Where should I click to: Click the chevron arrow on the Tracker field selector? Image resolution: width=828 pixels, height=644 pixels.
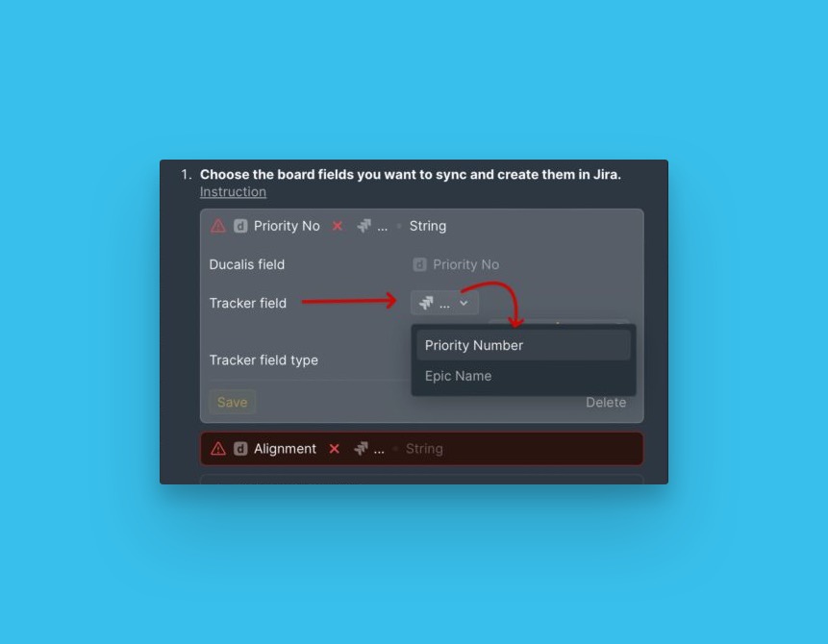(464, 303)
